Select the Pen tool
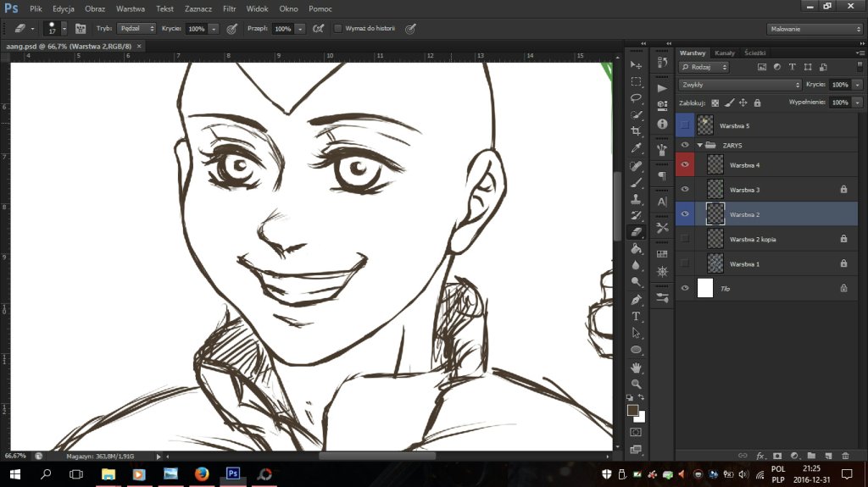 (x=636, y=300)
